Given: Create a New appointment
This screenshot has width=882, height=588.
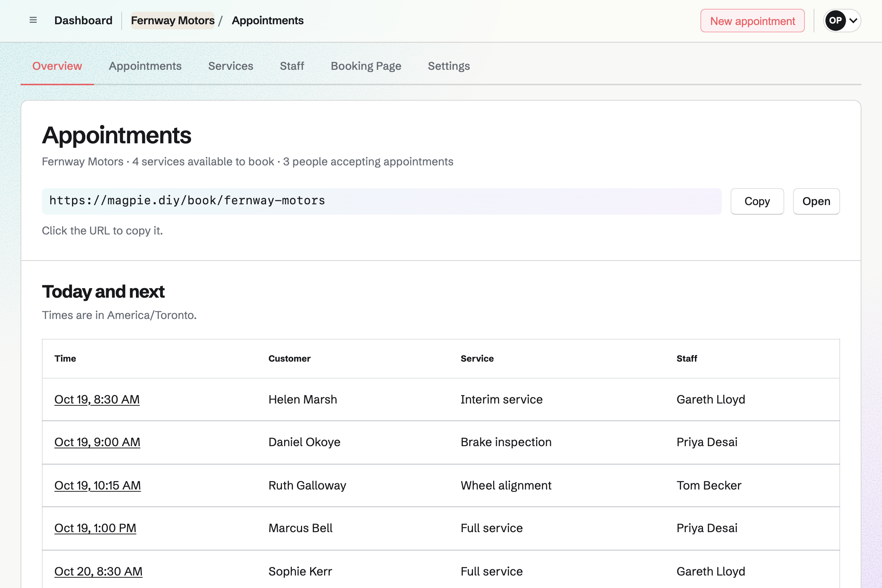Looking at the screenshot, I should pyautogui.click(x=752, y=21).
